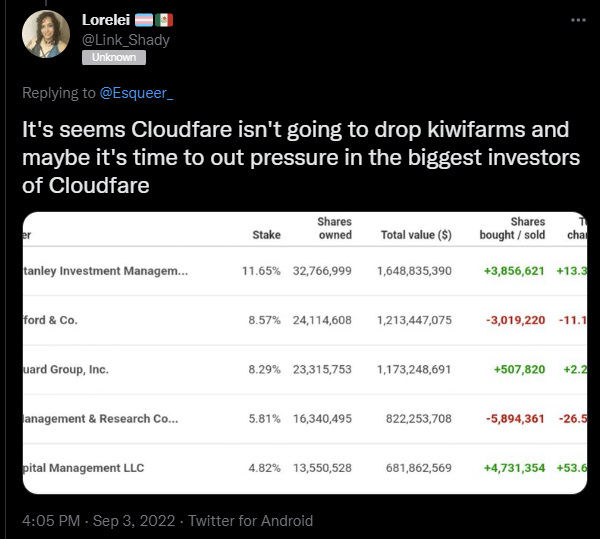Open the tweet's three-dot more menu
This screenshot has width=600, height=539.
click(x=578, y=20)
